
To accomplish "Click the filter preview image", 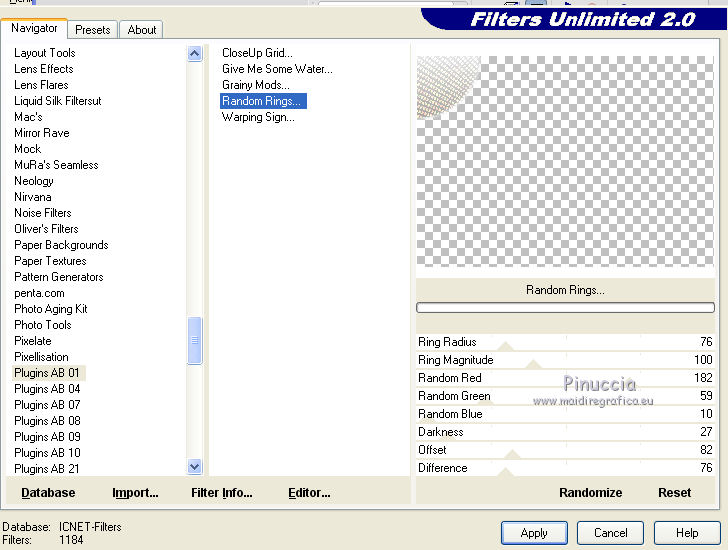I will 565,161.
